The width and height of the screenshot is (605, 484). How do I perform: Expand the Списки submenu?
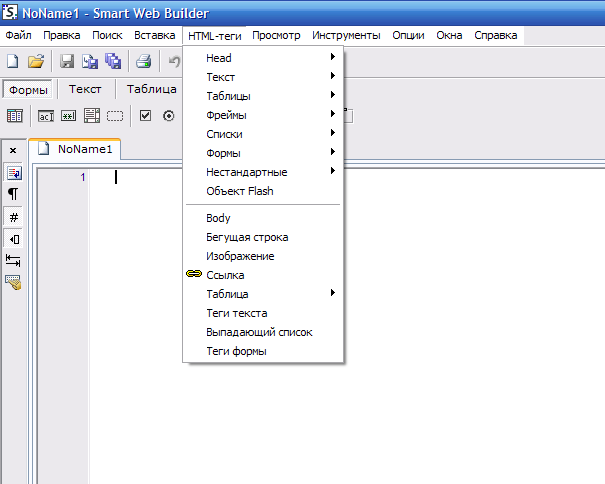coord(263,134)
